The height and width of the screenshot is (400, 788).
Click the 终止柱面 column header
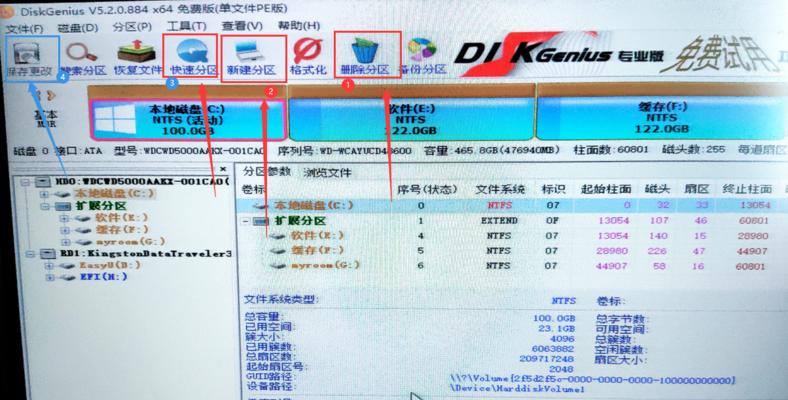[747, 189]
